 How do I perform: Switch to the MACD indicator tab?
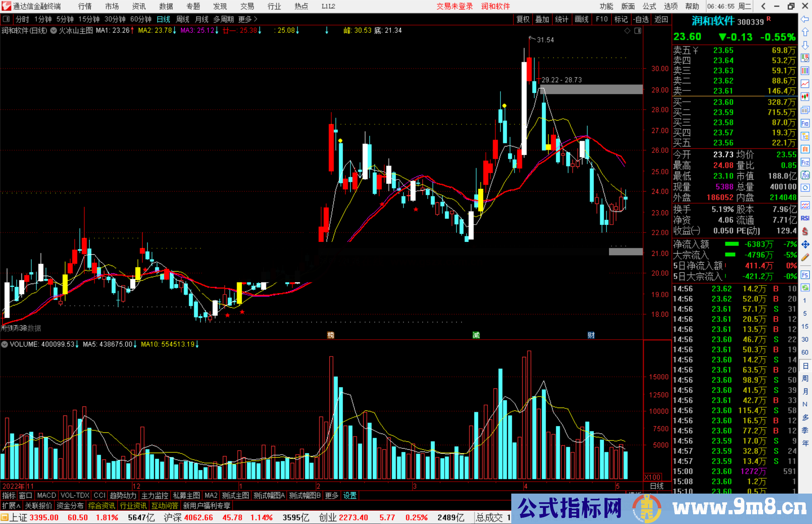point(47,495)
